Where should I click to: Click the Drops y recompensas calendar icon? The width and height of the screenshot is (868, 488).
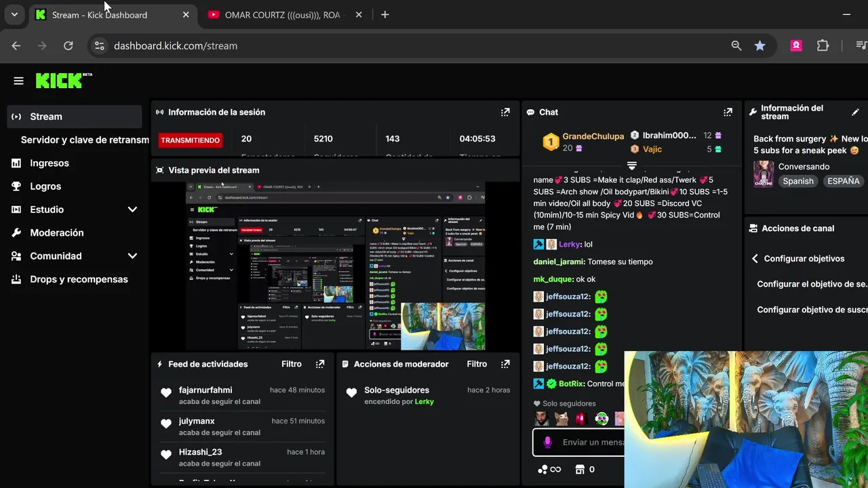16,279
